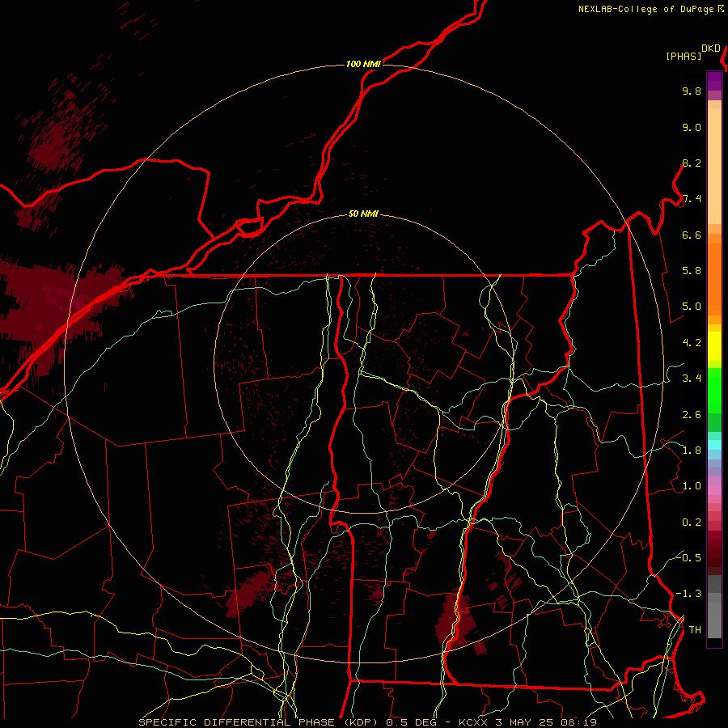Viewport: 728px width, 728px height.
Task: Click the [PHAS] legend heading
Action: (x=684, y=56)
